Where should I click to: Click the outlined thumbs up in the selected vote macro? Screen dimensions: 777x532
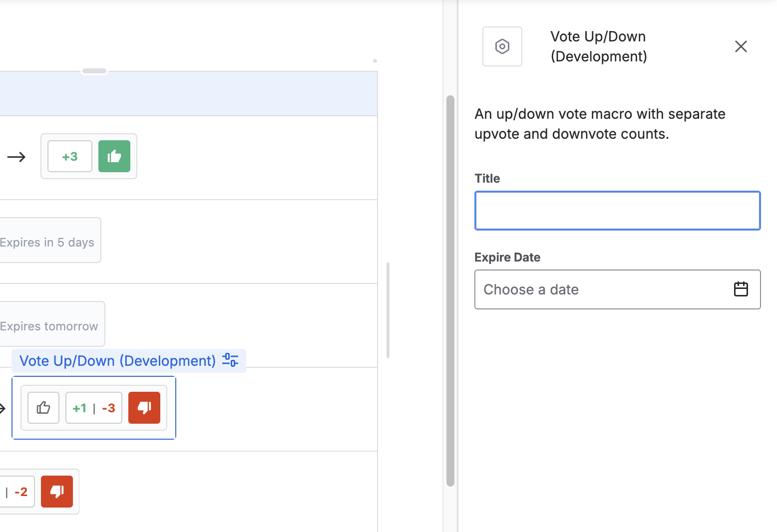[43, 408]
